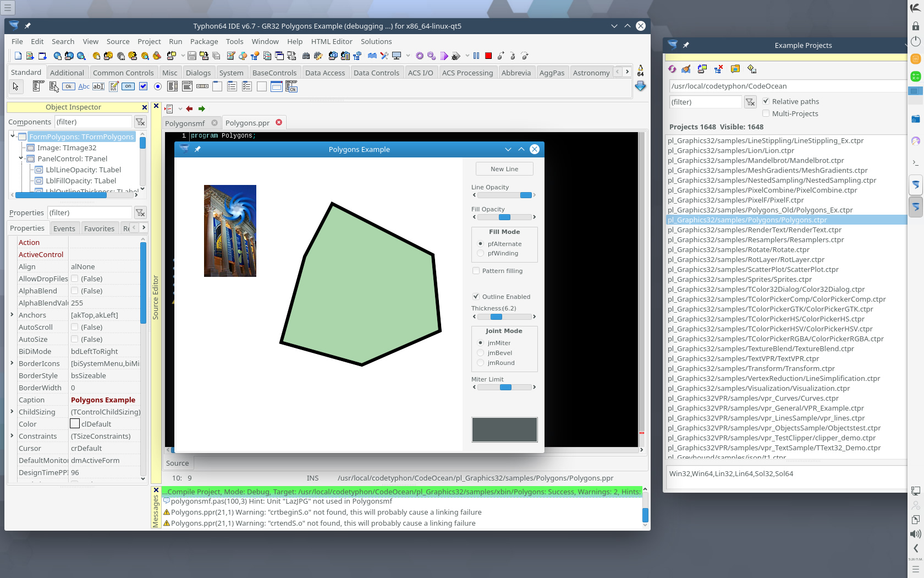Click the wrench and screwdriver tools icon
The height and width of the screenshot is (578, 924).
pos(384,56)
